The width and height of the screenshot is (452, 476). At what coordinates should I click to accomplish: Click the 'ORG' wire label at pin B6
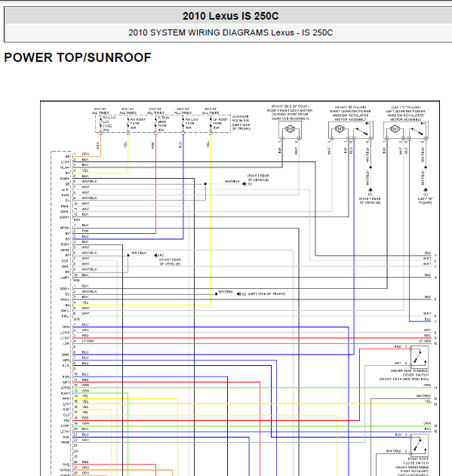tap(86, 154)
